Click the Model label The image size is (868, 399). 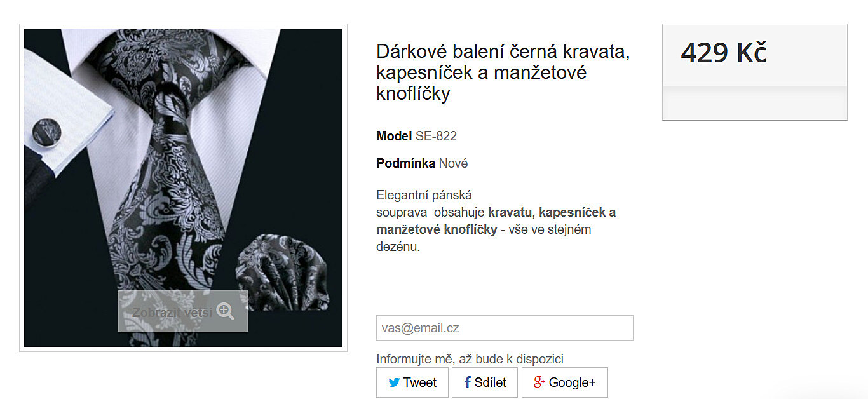point(394,136)
